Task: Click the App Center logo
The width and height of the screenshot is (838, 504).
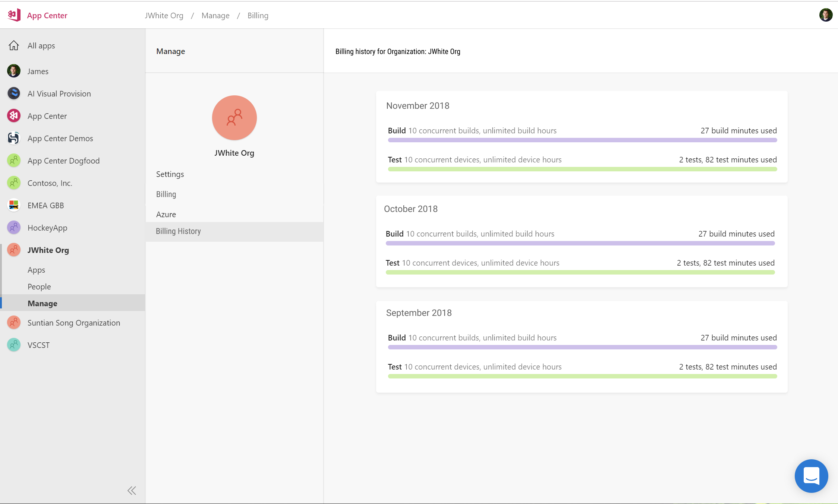Action: pyautogui.click(x=14, y=15)
